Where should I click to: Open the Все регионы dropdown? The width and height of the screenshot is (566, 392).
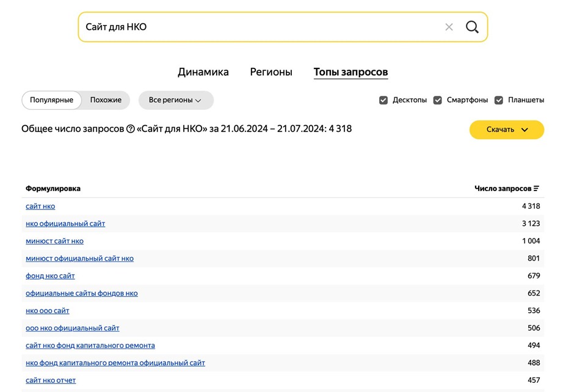[x=176, y=100]
